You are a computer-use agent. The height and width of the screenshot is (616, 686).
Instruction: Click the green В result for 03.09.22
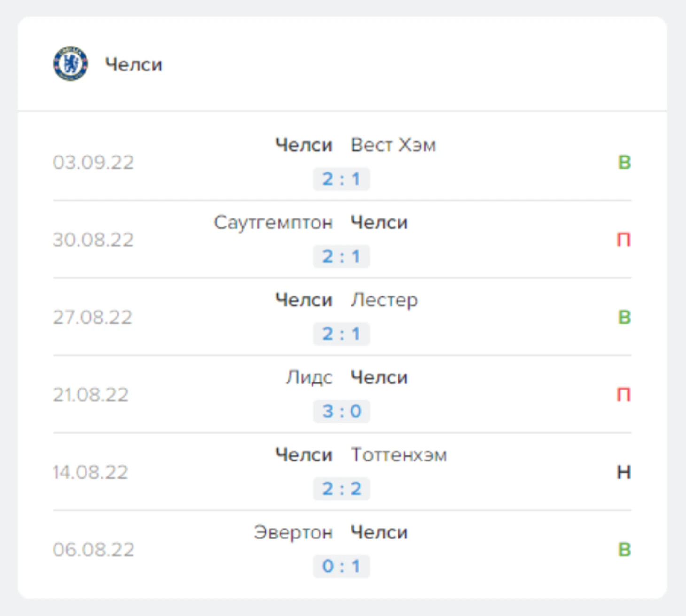pyautogui.click(x=624, y=163)
